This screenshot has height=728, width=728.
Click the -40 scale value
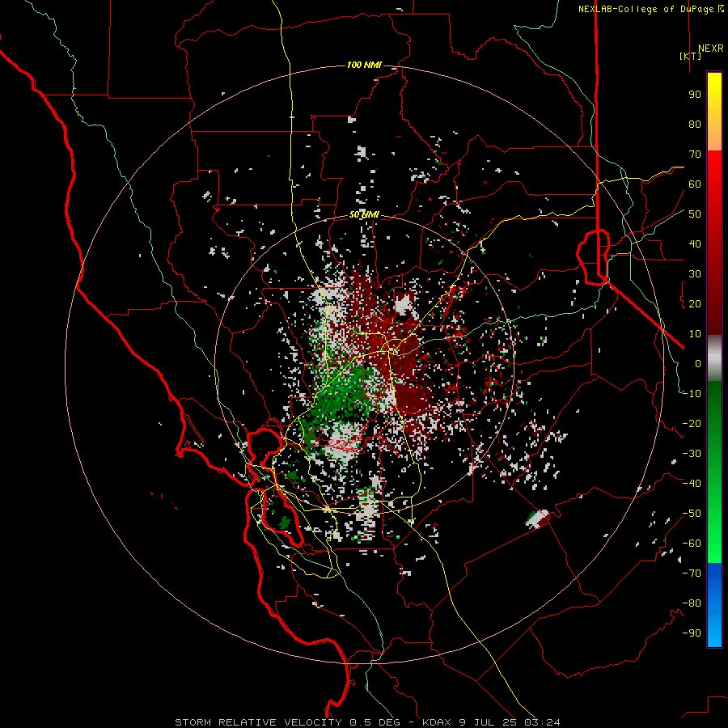(692, 484)
